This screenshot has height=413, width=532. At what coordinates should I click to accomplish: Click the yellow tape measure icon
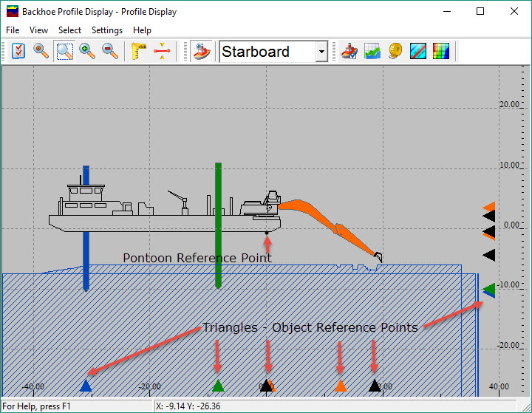395,51
